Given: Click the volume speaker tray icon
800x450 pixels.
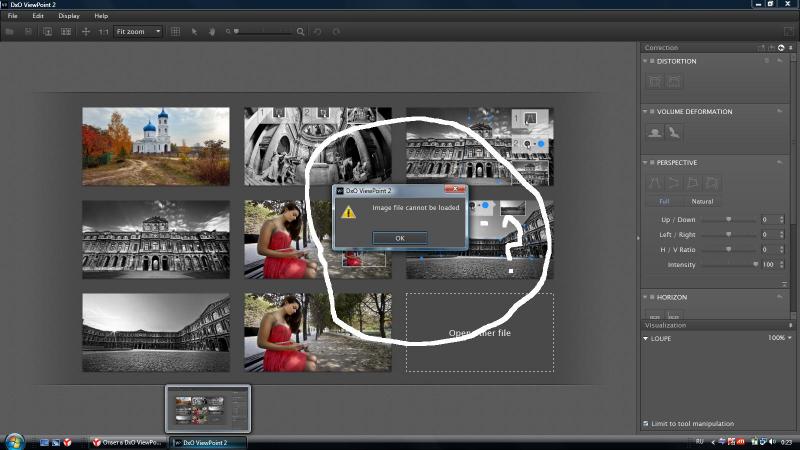Looking at the screenshot, I should 772,441.
